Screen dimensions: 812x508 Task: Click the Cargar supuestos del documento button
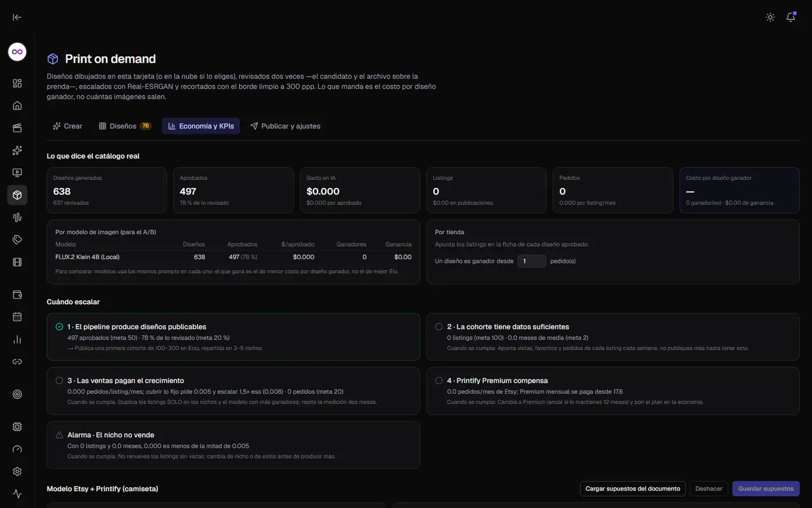633,489
